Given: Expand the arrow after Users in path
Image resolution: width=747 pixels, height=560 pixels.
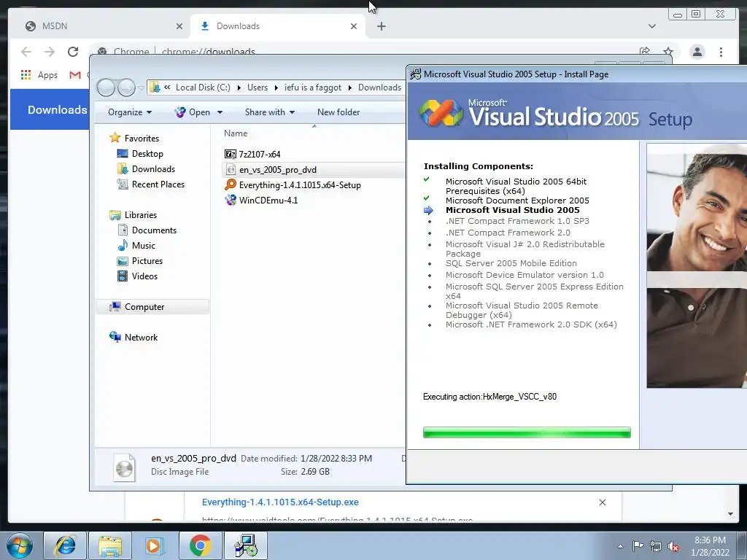Looking at the screenshot, I should pos(276,87).
